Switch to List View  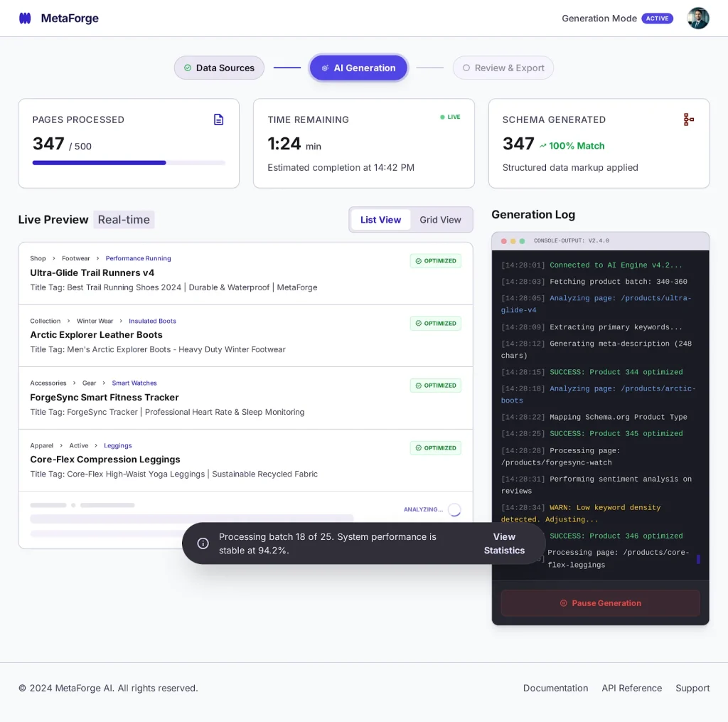pyautogui.click(x=381, y=220)
